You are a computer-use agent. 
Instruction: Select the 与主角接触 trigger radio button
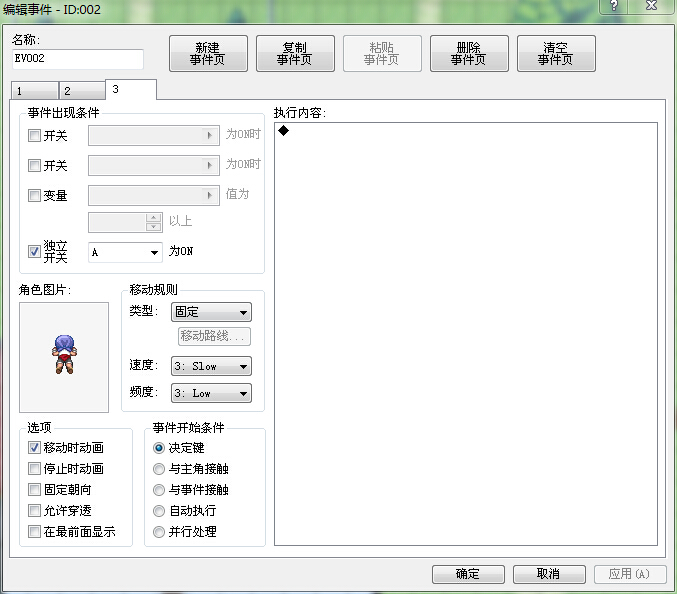click(159, 469)
